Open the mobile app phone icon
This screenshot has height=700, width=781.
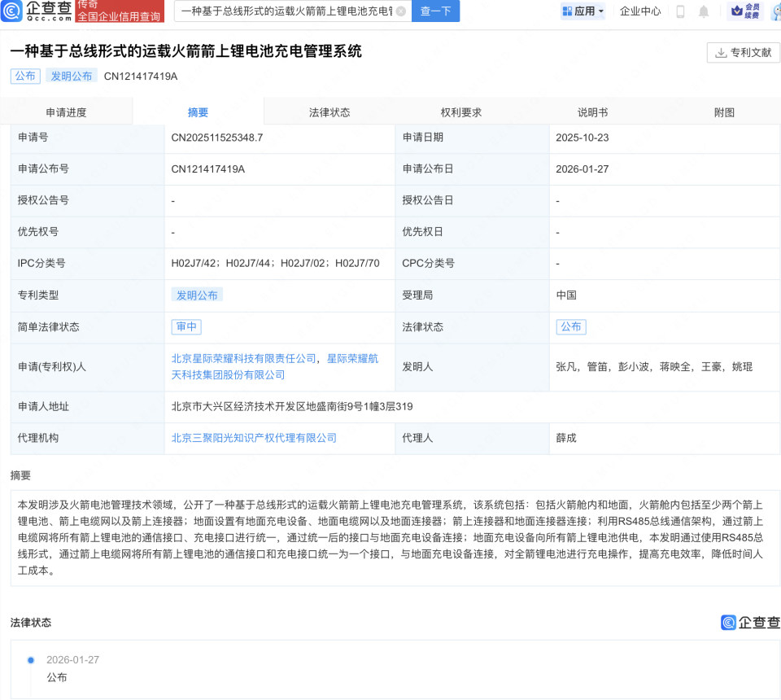pyautogui.click(x=679, y=11)
